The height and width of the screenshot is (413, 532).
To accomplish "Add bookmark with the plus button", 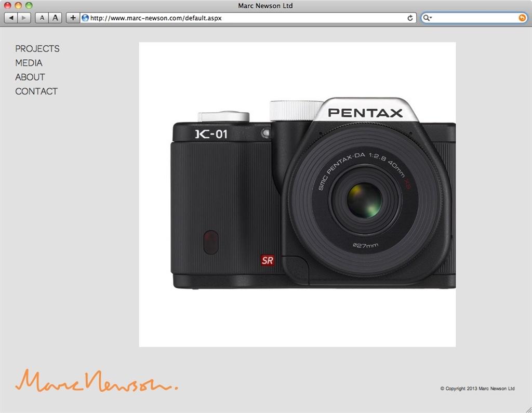I will pyautogui.click(x=73, y=18).
